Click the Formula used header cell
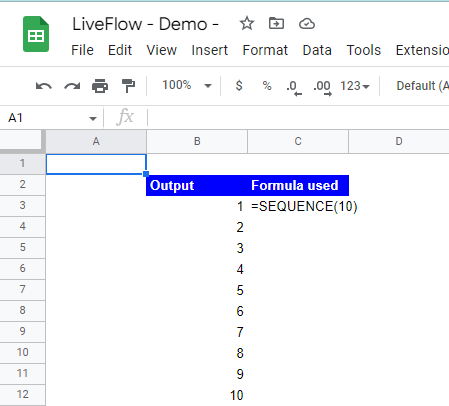 tap(298, 185)
